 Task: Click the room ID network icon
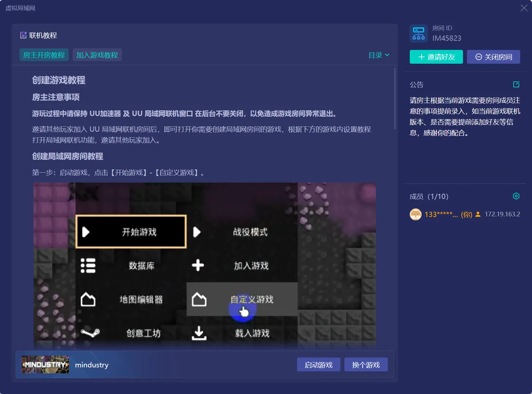418,34
